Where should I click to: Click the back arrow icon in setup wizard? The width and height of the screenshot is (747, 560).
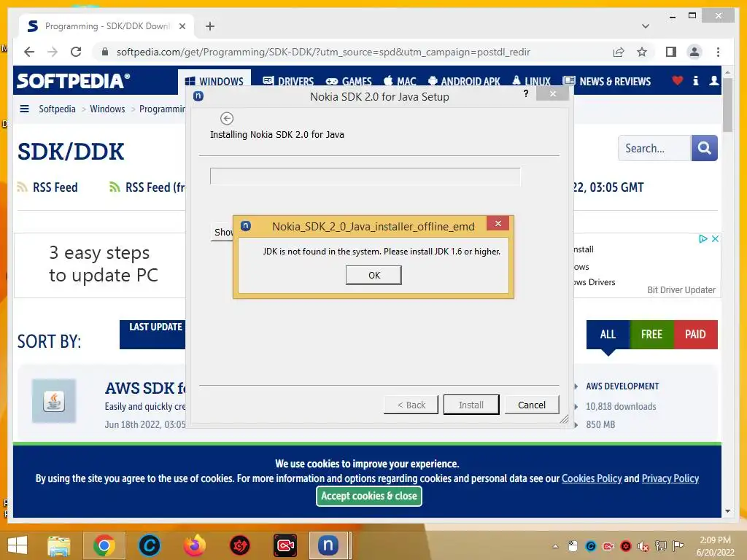[227, 118]
